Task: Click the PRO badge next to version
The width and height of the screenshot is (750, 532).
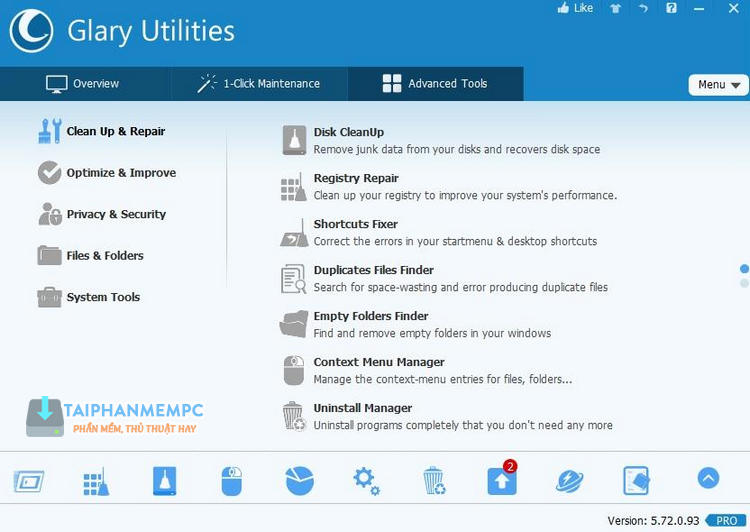Action: (x=726, y=520)
